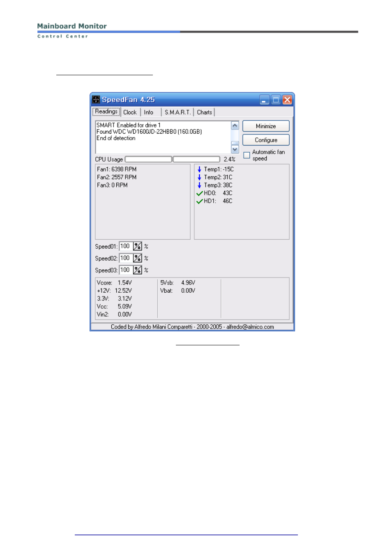This screenshot has width=392, height=555.
Task: Click the SpeedFan fan icon in title bar
Action: 96,99
